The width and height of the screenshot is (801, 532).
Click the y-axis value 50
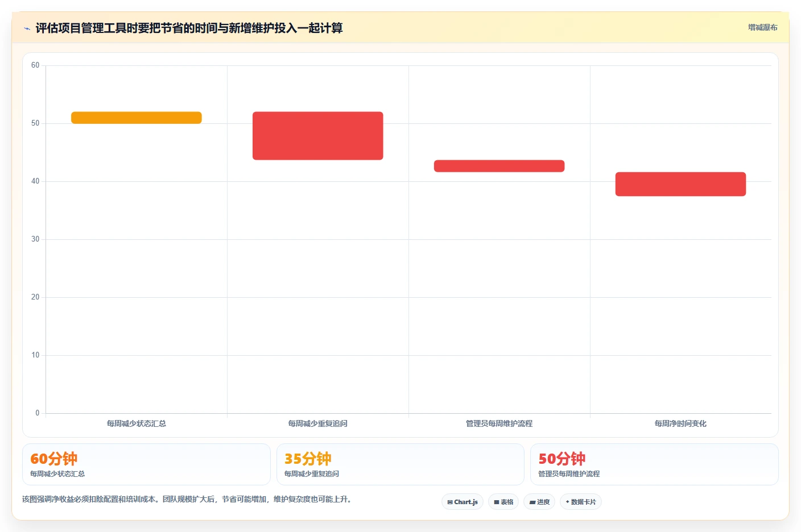click(x=35, y=123)
